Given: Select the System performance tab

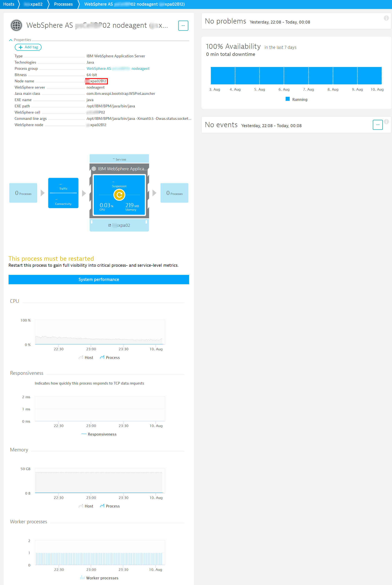Looking at the screenshot, I should 99,280.
